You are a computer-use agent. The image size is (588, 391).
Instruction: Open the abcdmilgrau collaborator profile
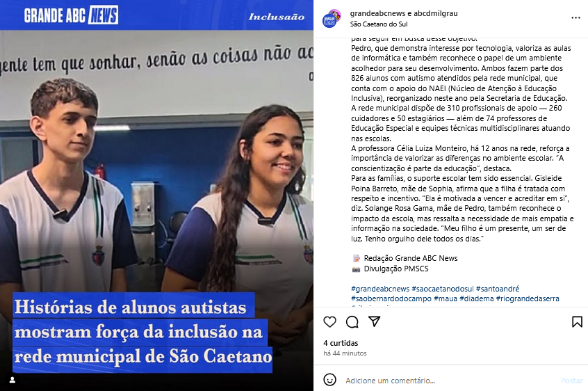point(435,13)
